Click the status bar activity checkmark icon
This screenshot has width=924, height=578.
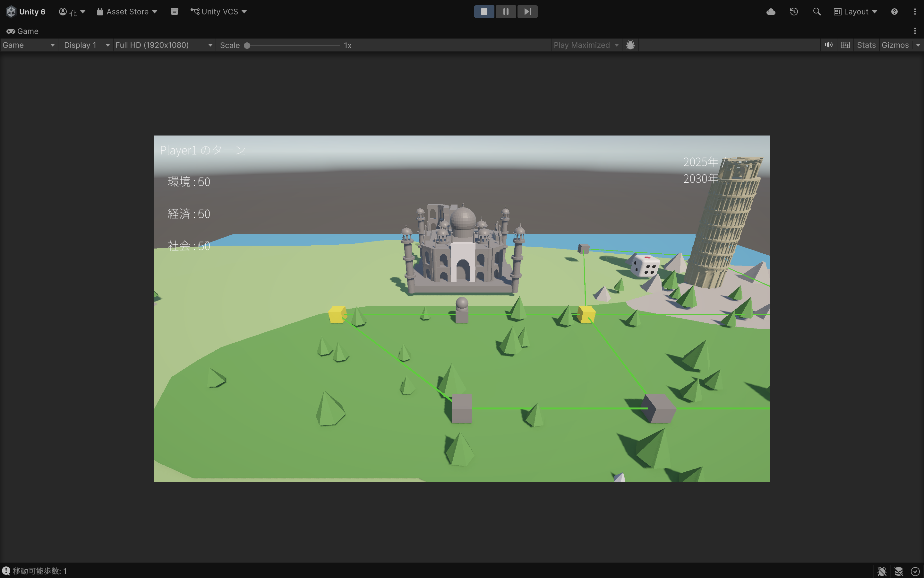(x=915, y=571)
